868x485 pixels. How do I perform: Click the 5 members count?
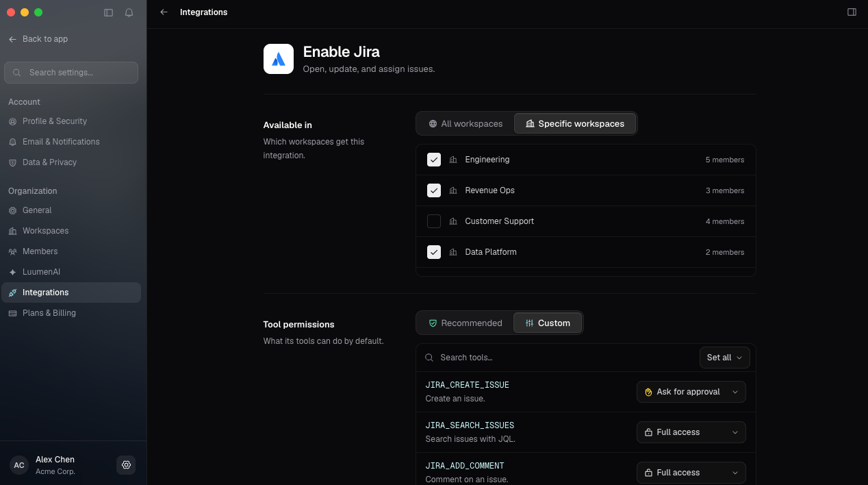click(725, 160)
